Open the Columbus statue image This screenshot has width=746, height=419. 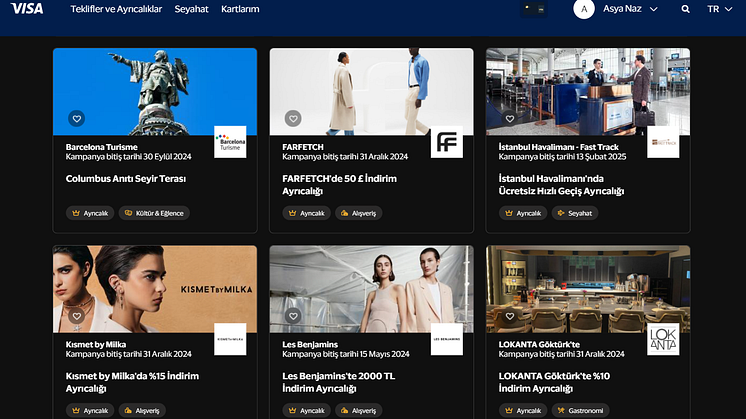tap(155, 91)
